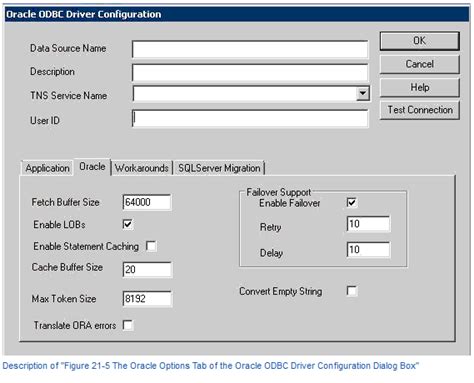
Task: Click the Cache Buffer Size field
Action: point(147,269)
